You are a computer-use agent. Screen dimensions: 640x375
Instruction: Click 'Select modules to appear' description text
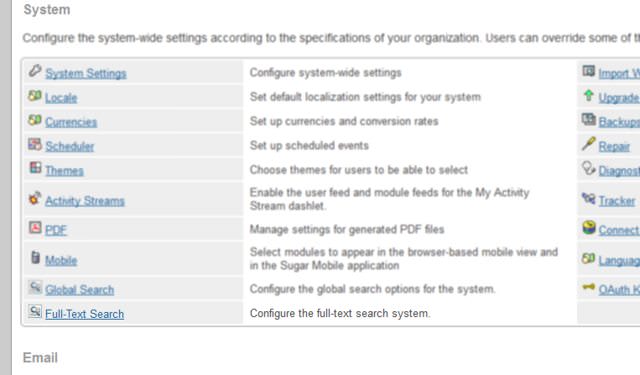[x=404, y=259]
